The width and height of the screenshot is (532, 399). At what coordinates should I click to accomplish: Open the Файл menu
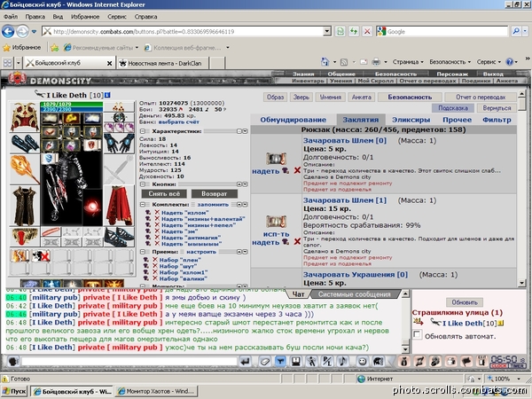(11, 17)
